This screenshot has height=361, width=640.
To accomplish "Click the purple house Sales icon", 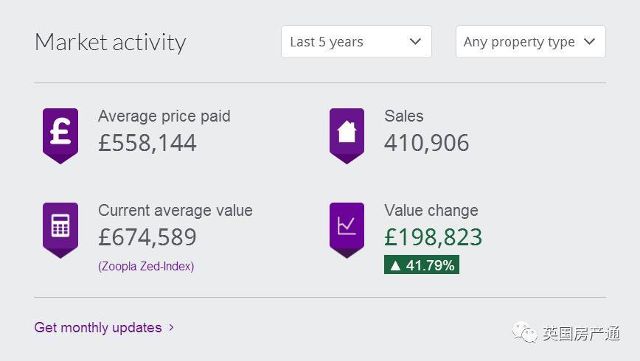I will (347, 136).
